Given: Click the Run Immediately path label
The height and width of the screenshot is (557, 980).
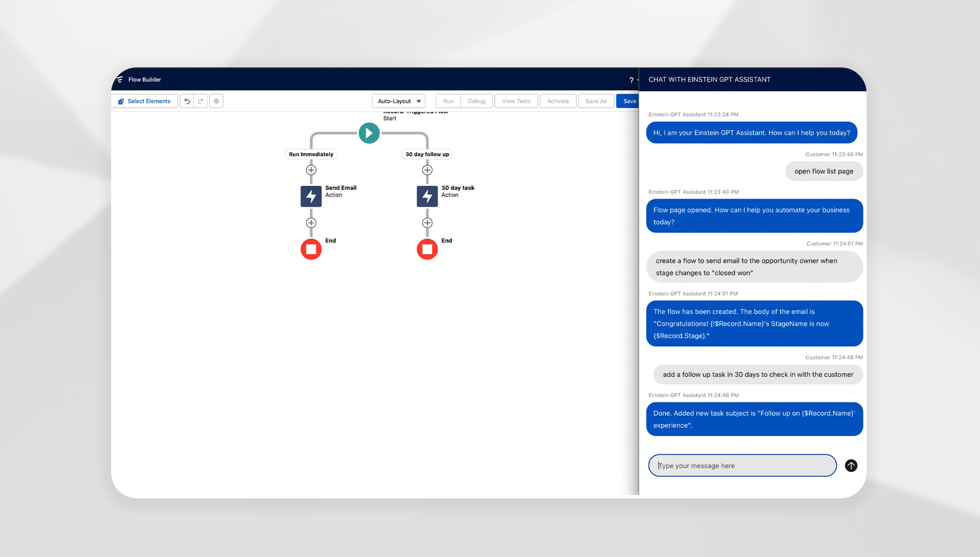Looking at the screenshot, I should [311, 154].
